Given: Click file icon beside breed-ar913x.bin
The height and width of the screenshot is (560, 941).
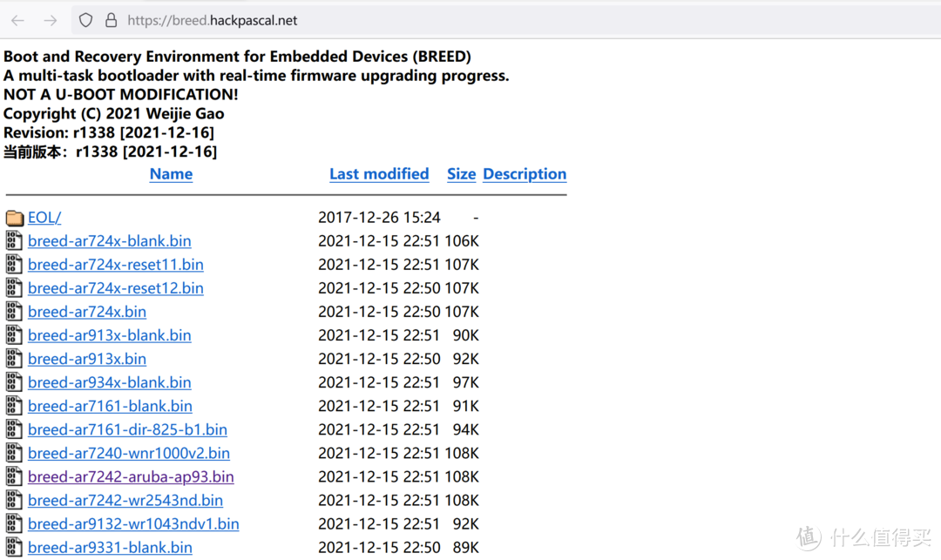Looking at the screenshot, I should click(14, 359).
